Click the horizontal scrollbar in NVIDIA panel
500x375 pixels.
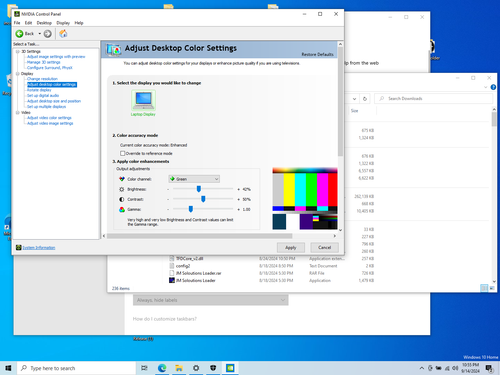[x=199, y=236]
